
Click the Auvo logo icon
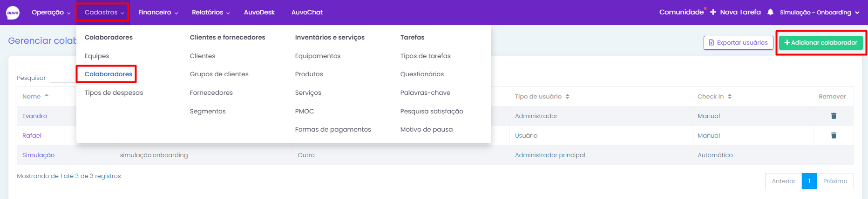13,13
